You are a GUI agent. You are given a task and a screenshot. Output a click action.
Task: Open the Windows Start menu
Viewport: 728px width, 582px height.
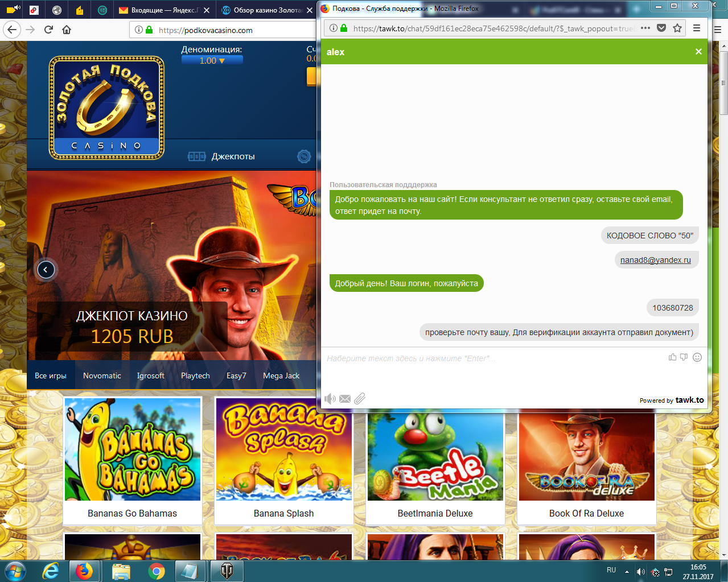pos(15,571)
